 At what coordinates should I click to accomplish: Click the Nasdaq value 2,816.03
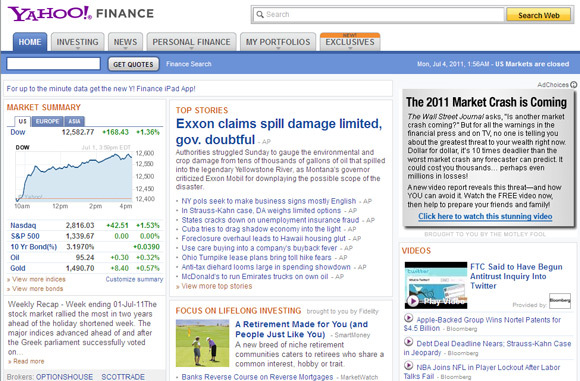pos(80,225)
